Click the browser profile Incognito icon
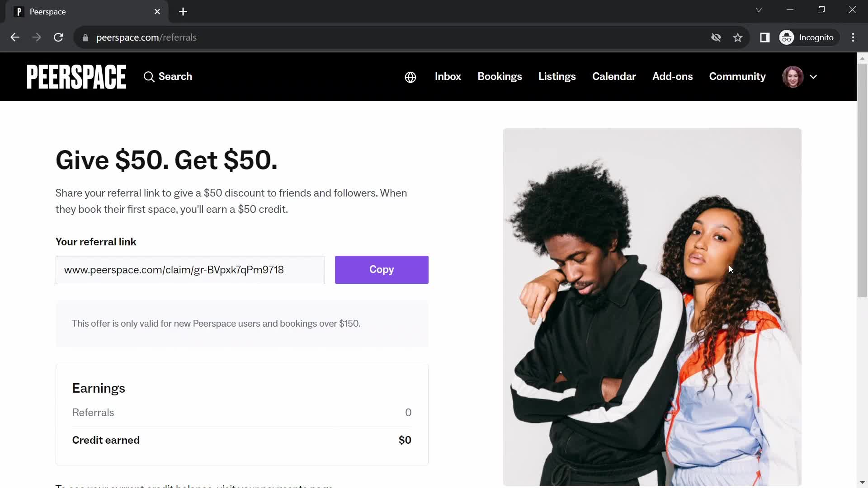This screenshot has height=488, width=868. (x=788, y=37)
